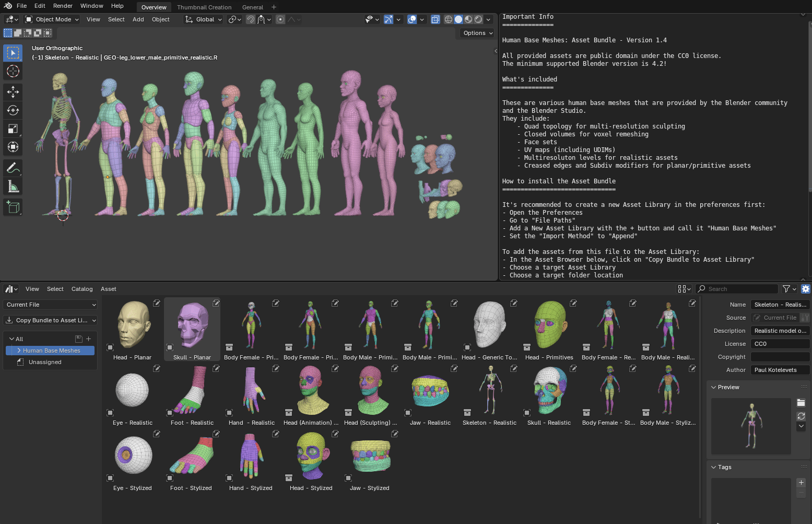The width and height of the screenshot is (812, 524).
Task: Toggle the viewport gizmos visibility
Action: (x=388, y=19)
